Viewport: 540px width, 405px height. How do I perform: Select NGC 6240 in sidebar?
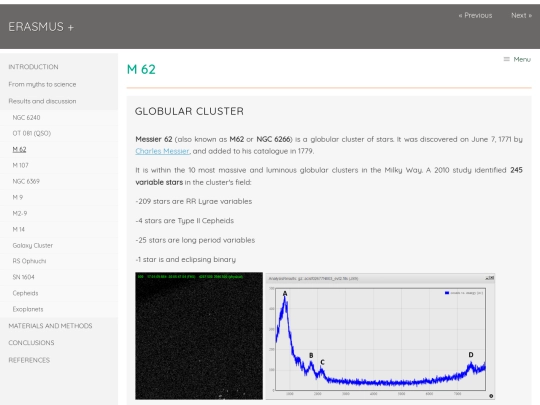pos(26,117)
